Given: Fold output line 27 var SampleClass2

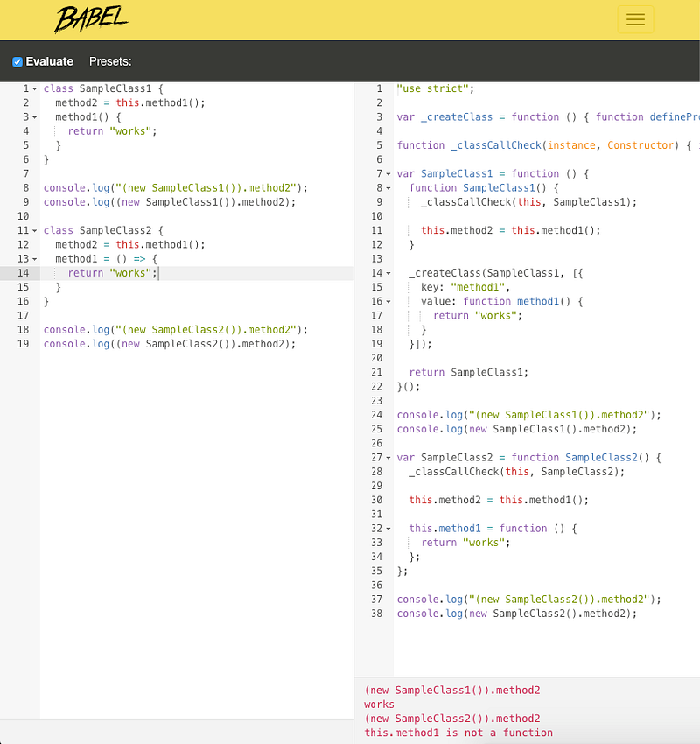Looking at the screenshot, I should [x=388, y=458].
